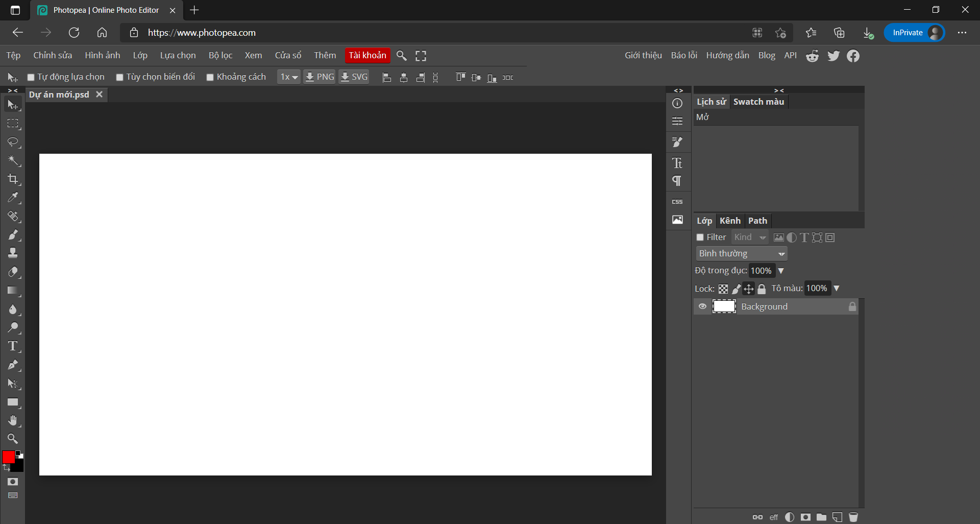Open the Brush settings panel icon

677,141
